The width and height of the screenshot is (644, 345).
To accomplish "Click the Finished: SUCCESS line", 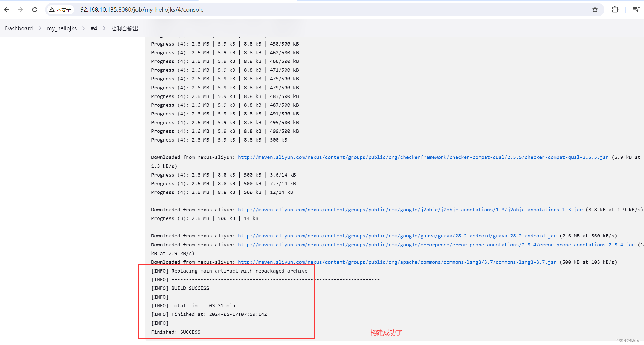I will (176, 332).
